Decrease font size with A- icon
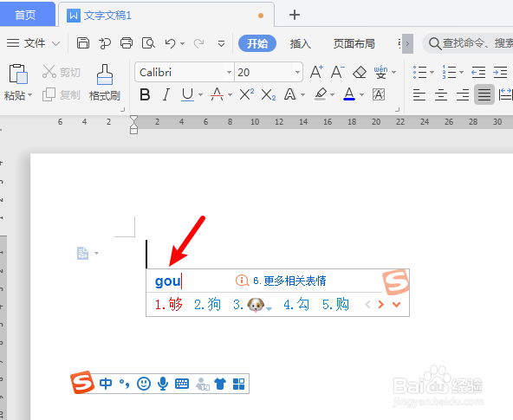 coord(338,72)
